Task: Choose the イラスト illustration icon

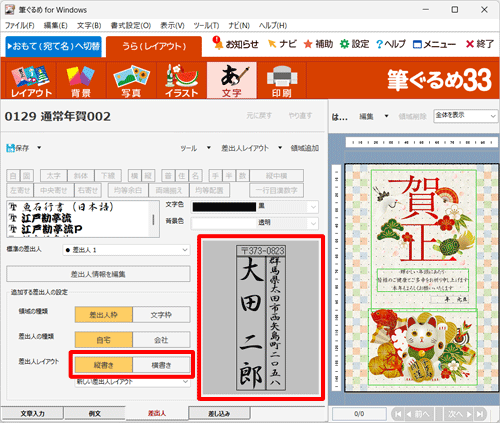Action: click(182, 80)
